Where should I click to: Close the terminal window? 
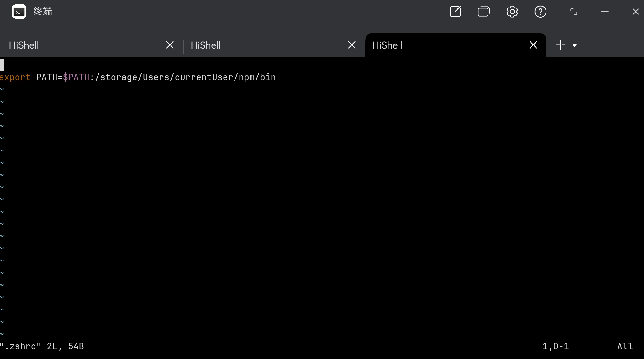[x=636, y=12]
